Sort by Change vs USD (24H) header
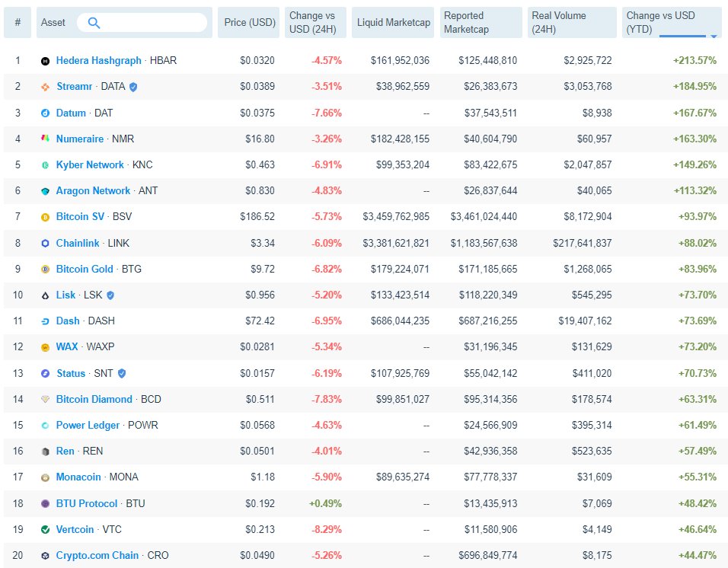Image resolution: width=728 pixels, height=568 pixels. (x=315, y=22)
